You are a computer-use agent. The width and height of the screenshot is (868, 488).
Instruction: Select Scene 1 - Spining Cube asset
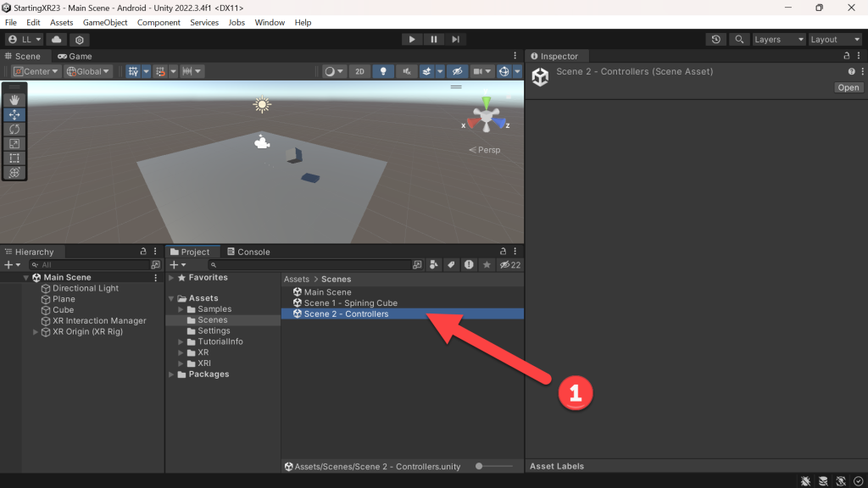coord(403,303)
